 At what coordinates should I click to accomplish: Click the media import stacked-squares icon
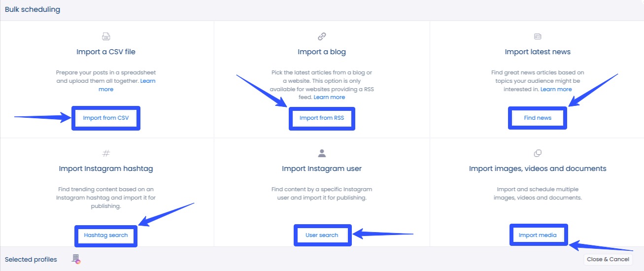tap(538, 153)
